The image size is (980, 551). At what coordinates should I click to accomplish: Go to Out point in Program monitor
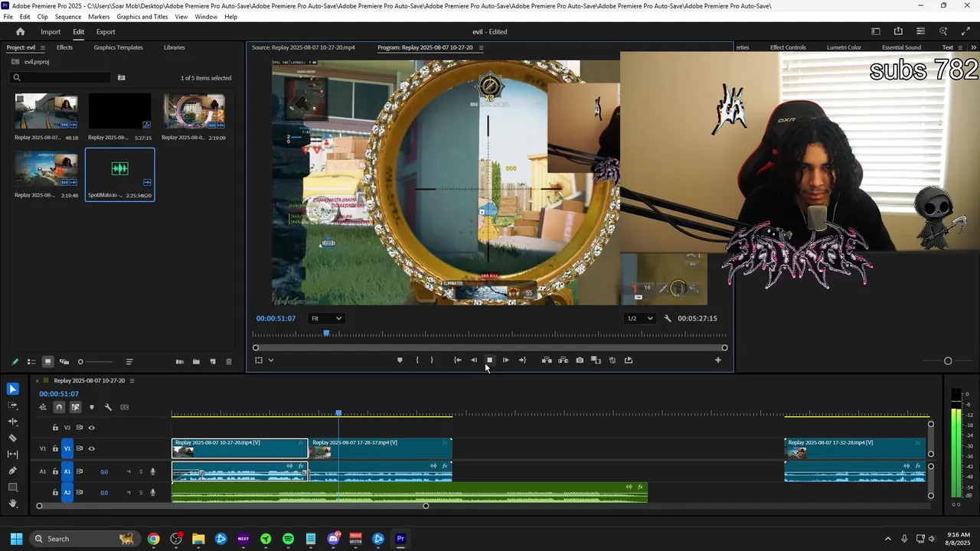point(522,360)
